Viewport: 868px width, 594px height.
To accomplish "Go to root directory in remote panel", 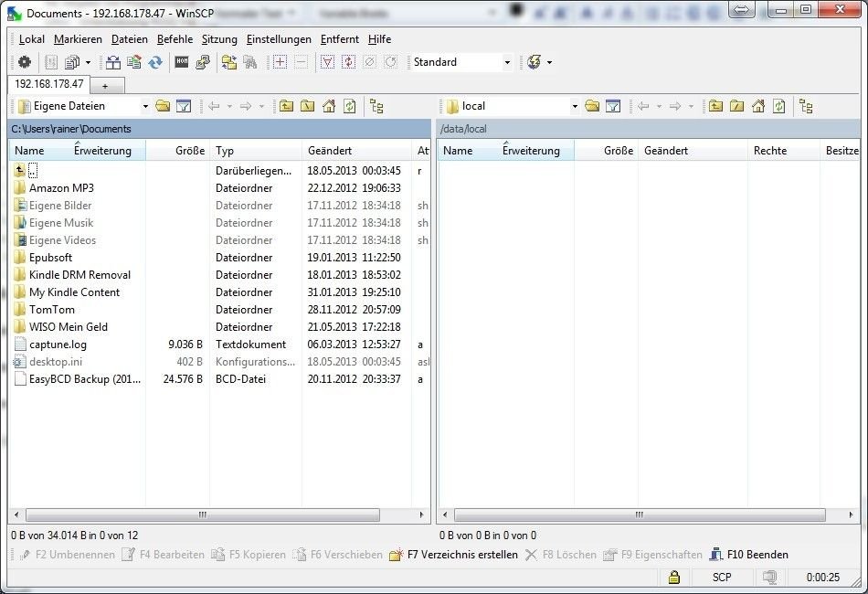I will pos(736,106).
